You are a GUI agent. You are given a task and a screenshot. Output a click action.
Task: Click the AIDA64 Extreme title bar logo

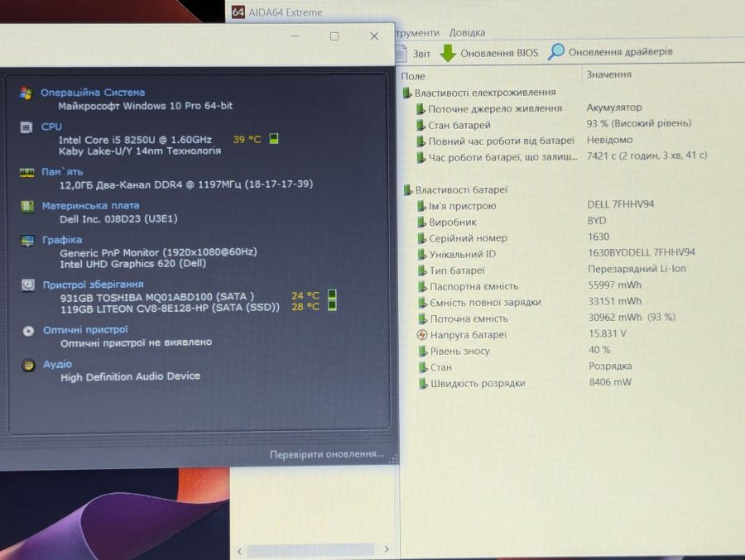pos(238,12)
